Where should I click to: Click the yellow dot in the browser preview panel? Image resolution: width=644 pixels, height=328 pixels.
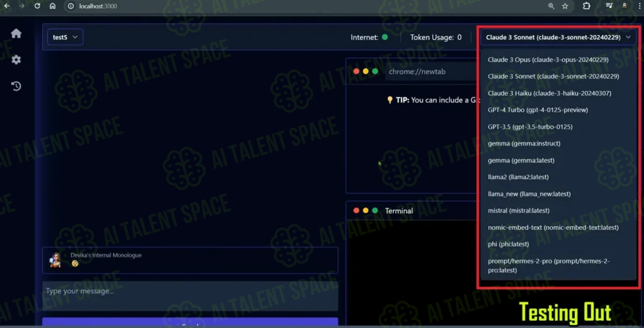click(x=365, y=72)
